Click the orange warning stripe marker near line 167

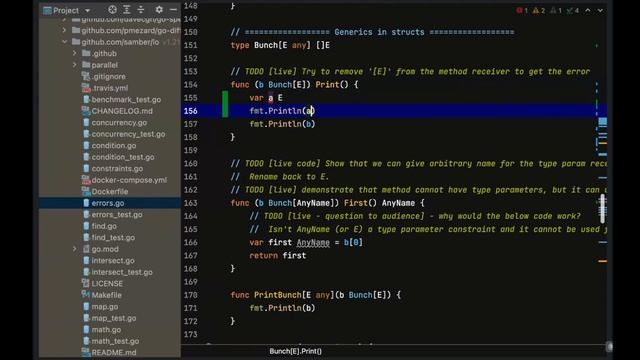tap(602, 261)
